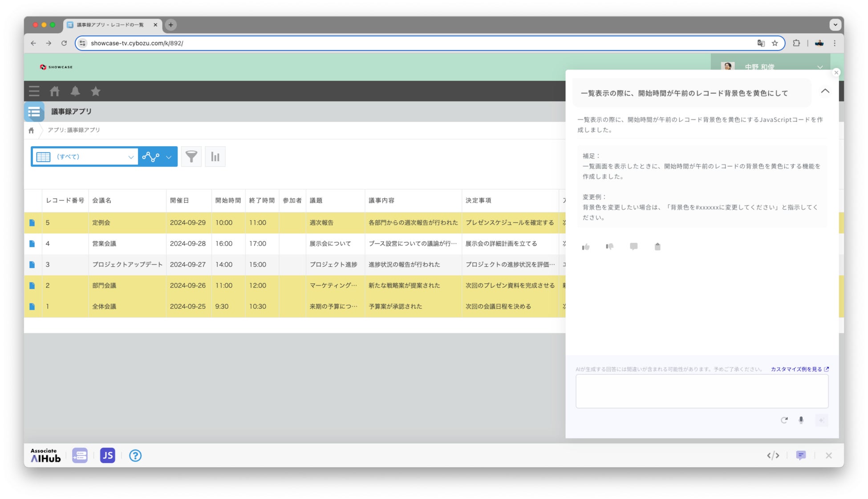Image resolution: width=868 pixels, height=499 pixels.
Task: Click the microphone voice input icon
Action: (801, 420)
